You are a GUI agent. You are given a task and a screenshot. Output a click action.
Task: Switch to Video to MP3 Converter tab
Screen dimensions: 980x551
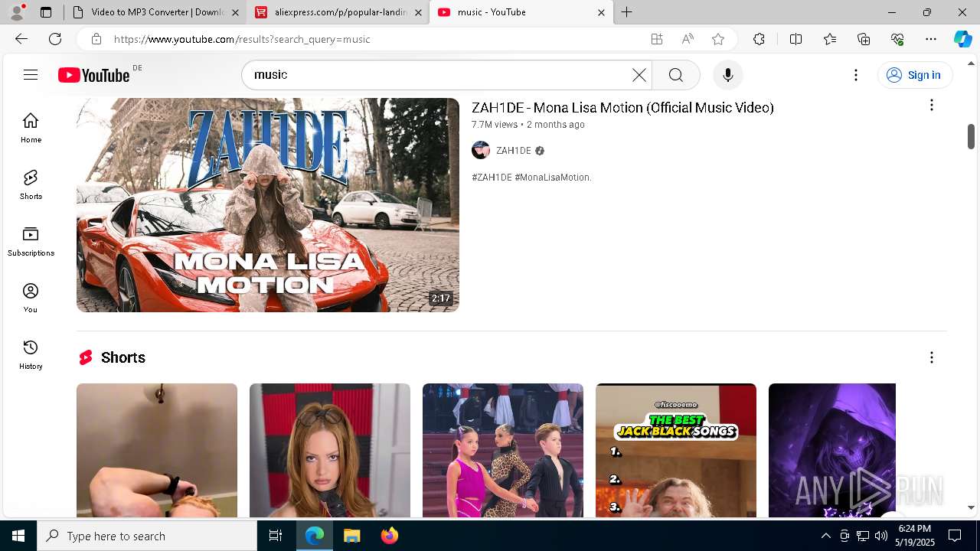(153, 12)
